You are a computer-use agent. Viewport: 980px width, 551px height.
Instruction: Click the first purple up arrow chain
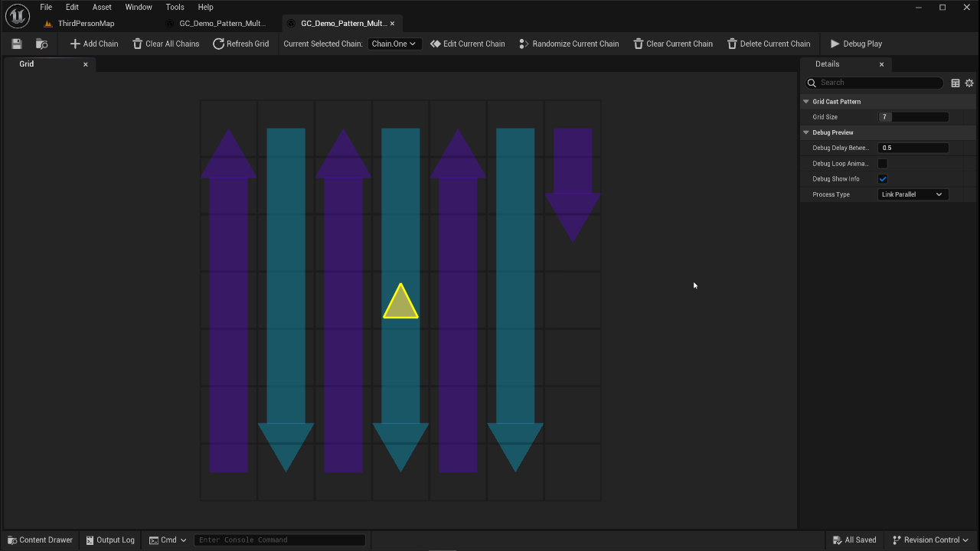pyautogui.click(x=228, y=300)
